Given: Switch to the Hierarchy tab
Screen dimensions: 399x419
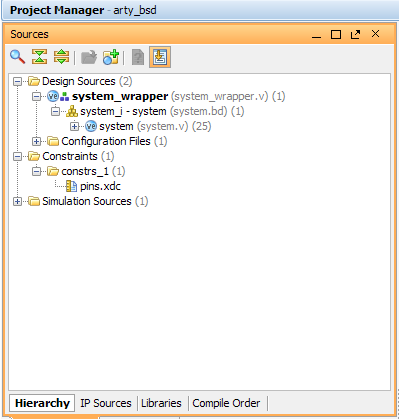Looking at the screenshot, I should [x=42, y=403].
